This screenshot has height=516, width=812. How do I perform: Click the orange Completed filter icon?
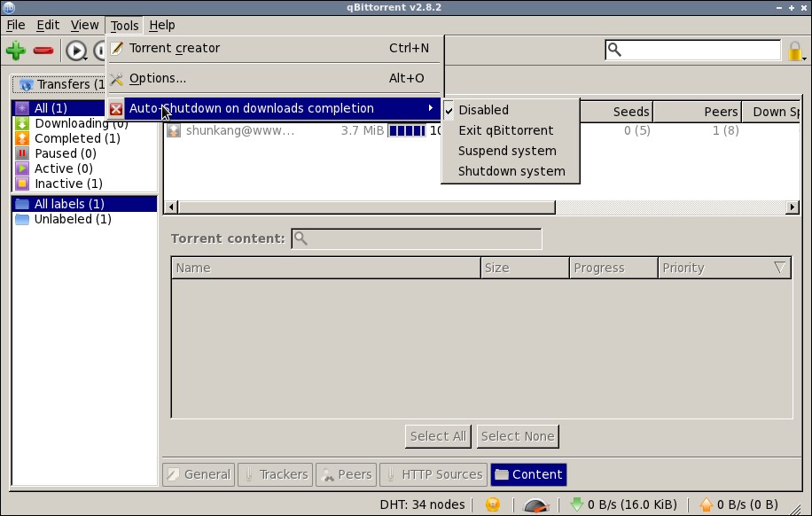click(x=22, y=138)
